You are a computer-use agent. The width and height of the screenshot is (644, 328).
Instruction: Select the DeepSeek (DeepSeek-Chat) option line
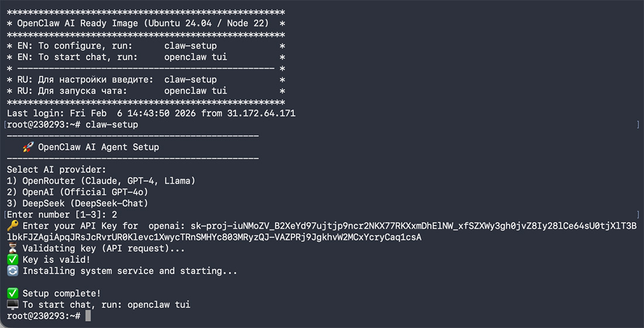(x=77, y=203)
